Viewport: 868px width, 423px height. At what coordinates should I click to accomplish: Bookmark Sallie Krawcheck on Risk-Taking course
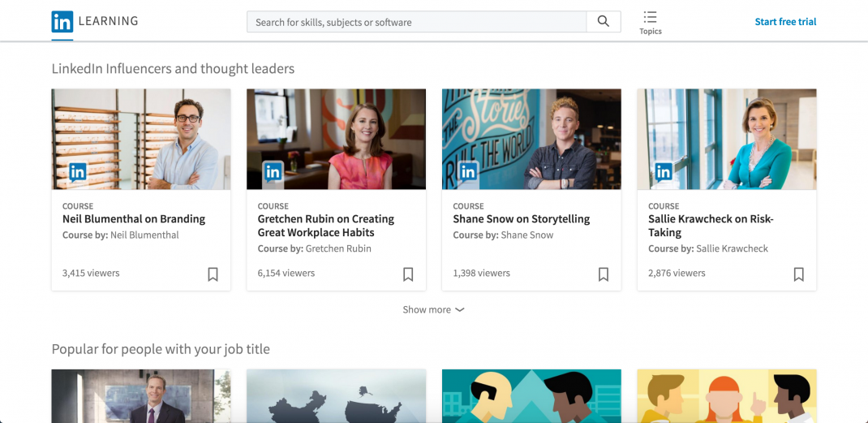pyautogui.click(x=799, y=274)
